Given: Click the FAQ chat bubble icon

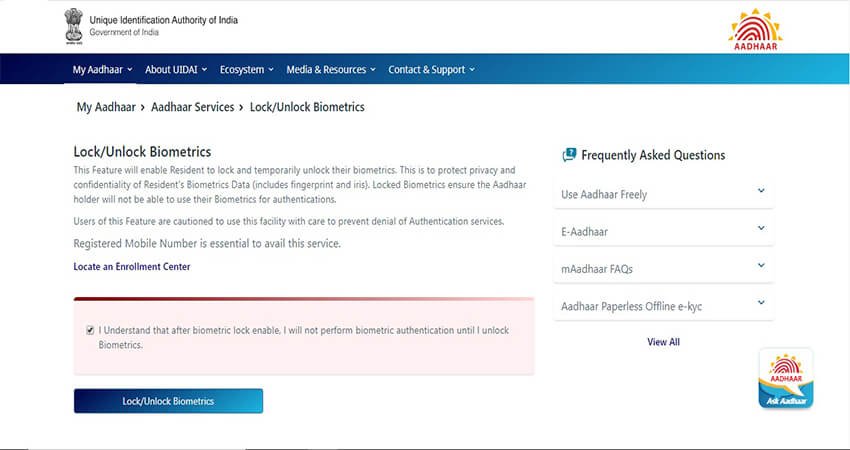Looking at the screenshot, I should (x=569, y=155).
